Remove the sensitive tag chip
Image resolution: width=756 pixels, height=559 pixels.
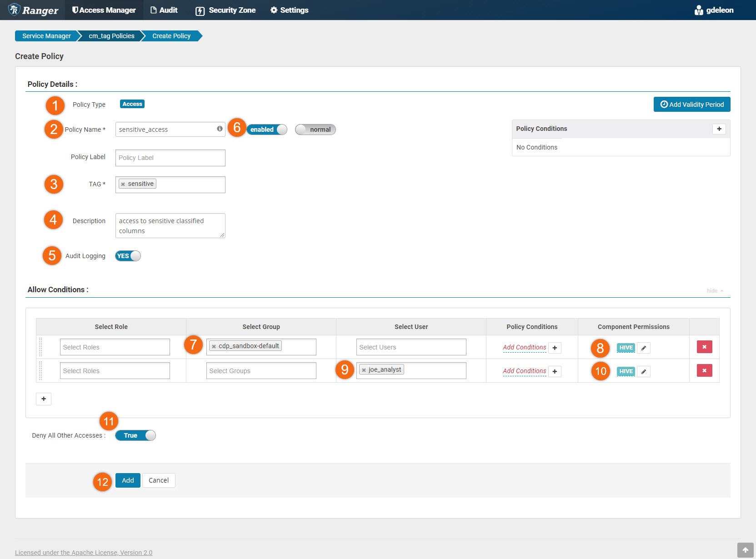click(123, 184)
